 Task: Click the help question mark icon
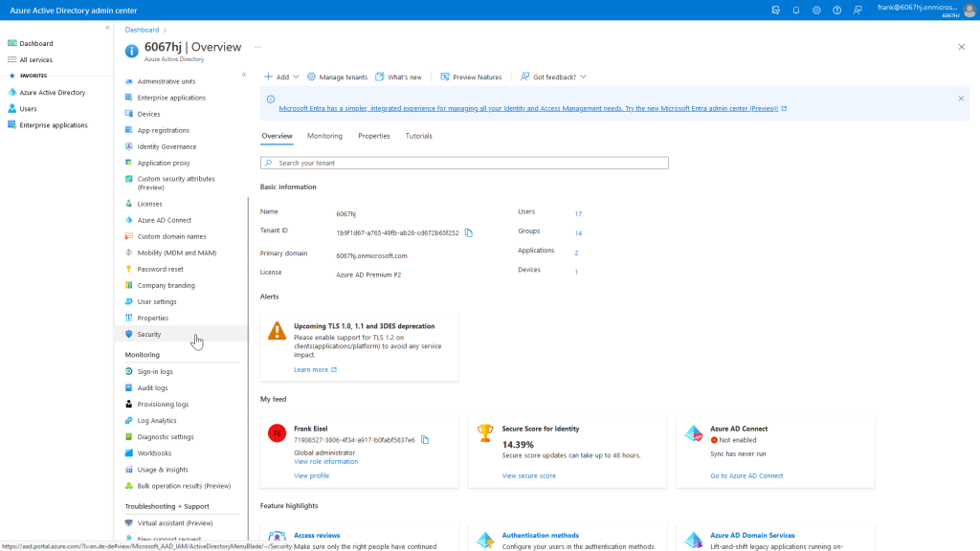(836, 10)
